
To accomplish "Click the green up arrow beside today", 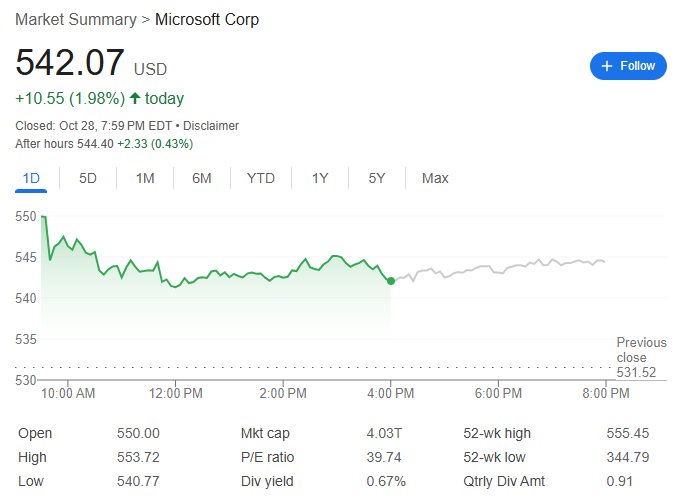I will (135, 98).
